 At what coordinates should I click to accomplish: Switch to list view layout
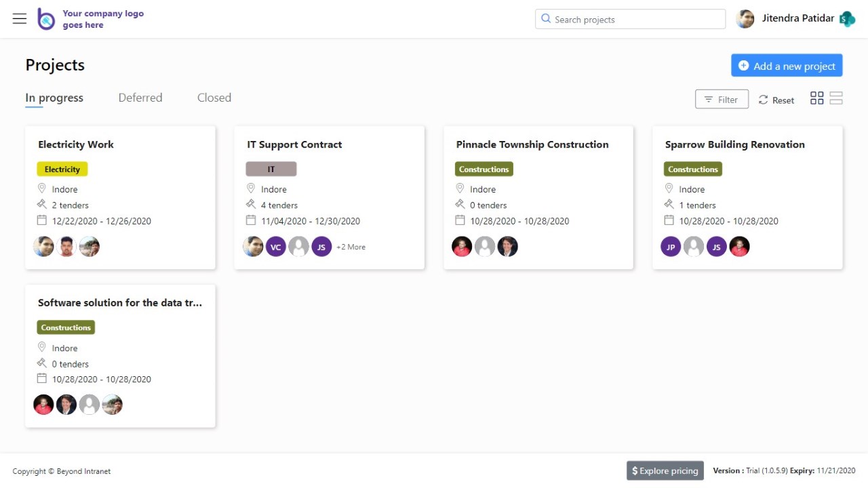836,98
